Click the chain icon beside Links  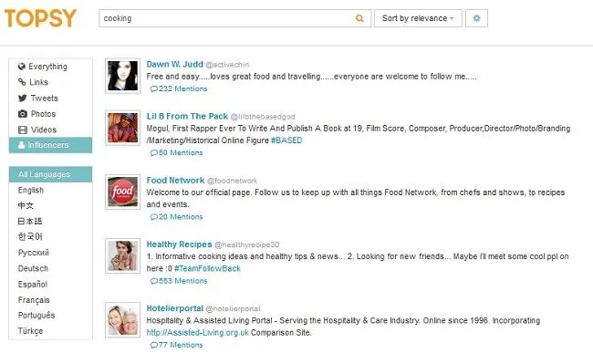[x=22, y=82]
